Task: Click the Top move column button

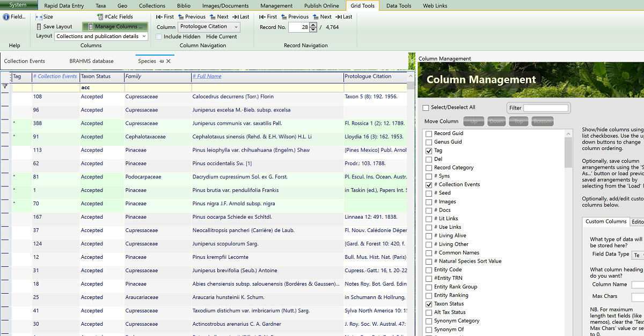Action: coord(519,122)
